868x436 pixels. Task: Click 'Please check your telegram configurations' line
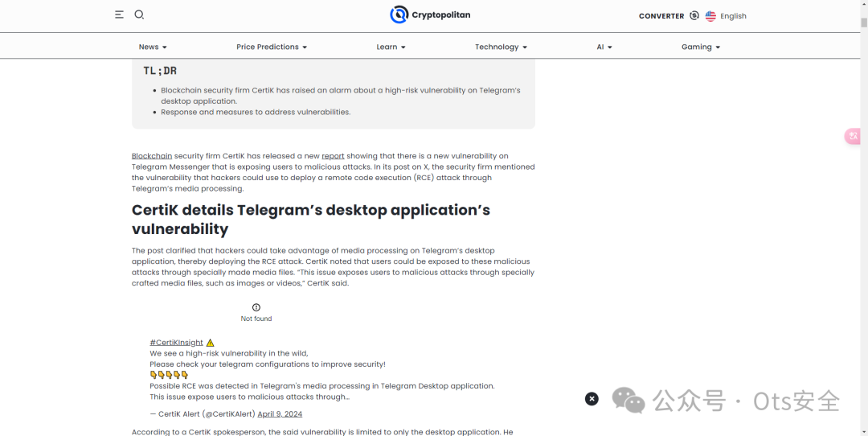(x=268, y=364)
